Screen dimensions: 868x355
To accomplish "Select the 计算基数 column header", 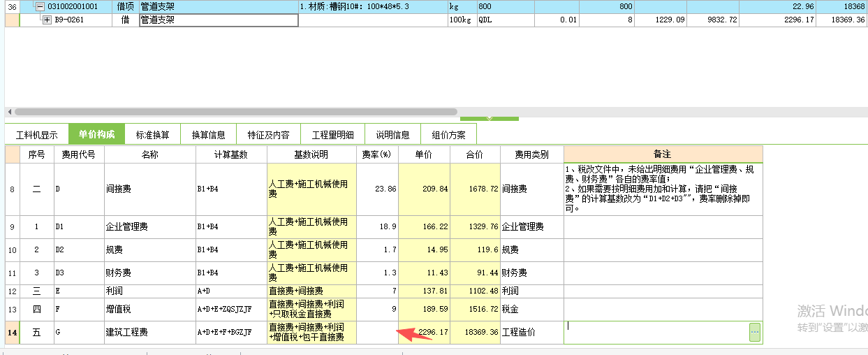I will tap(231, 154).
